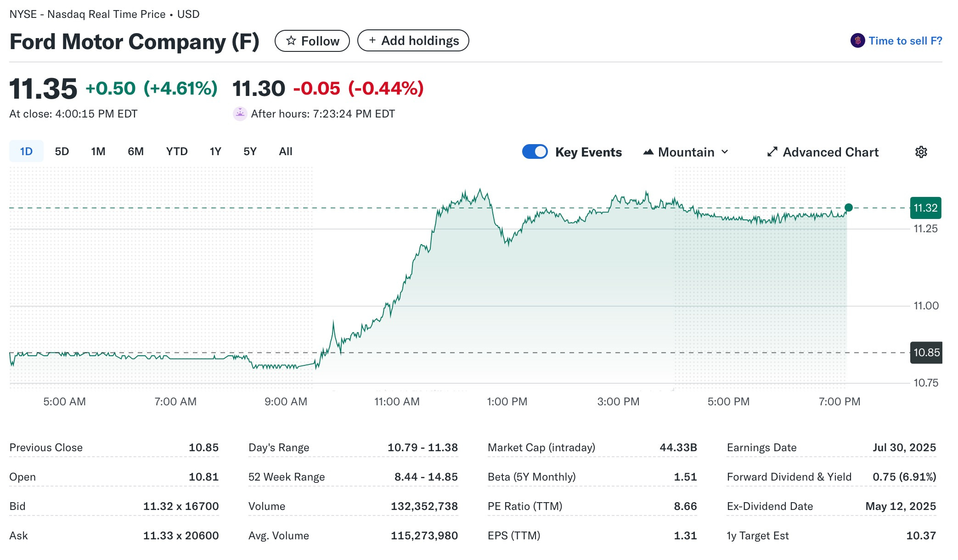Click the dark 10.85 previous close label
This screenshot has height=560, width=958.
pos(926,353)
